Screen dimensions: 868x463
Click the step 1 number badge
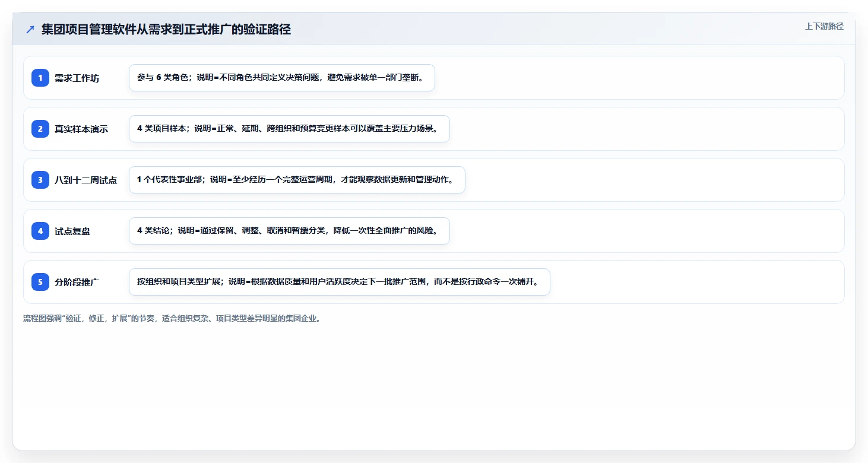(x=40, y=78)
